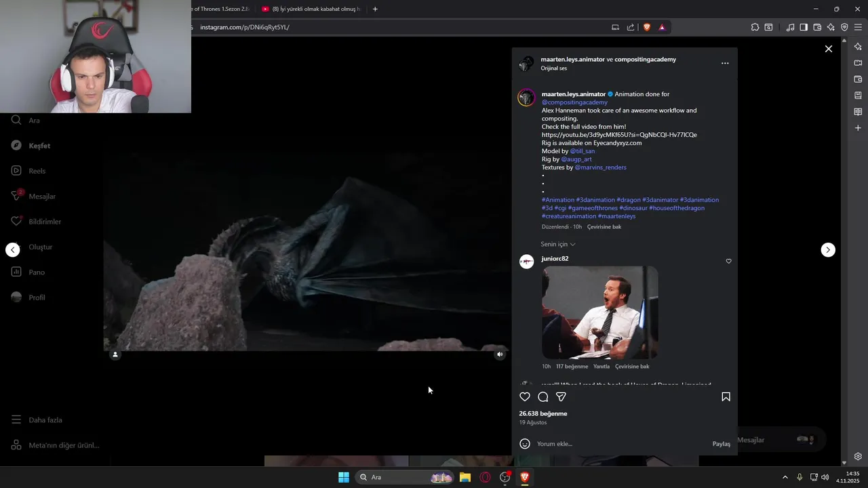The height and width of the screenshot is (488, 868).
Task: Go to Keşfet explore page
Action: point(31,146)
